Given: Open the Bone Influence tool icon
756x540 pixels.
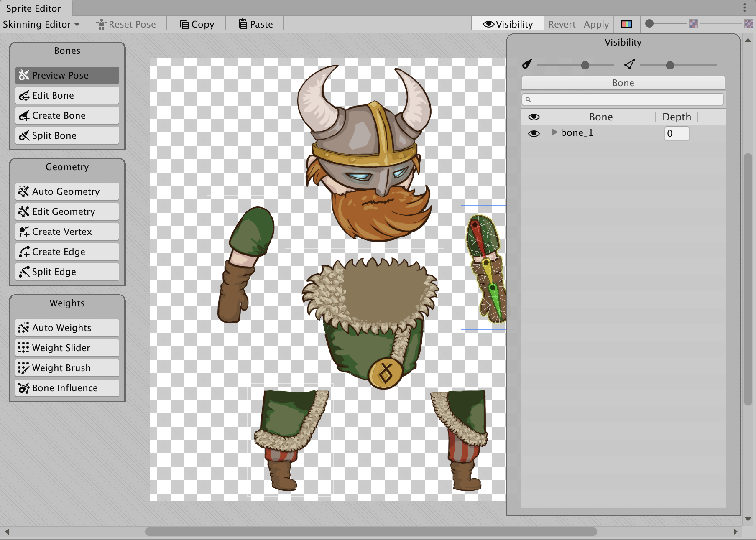Looking at the screenshot, I should 24,388.
